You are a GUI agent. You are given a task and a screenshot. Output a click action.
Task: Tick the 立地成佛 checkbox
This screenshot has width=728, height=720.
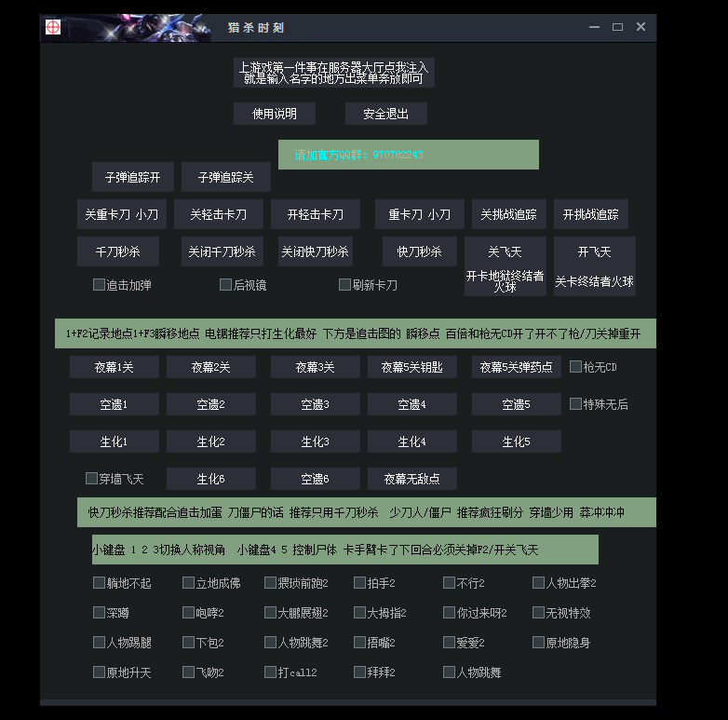tap(188, 582)
